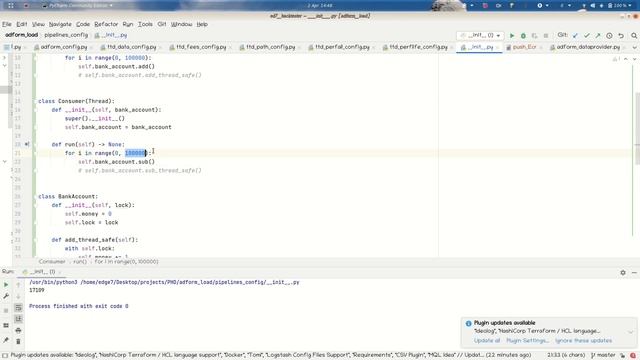Click Git commit checkmark icon
The height and width of the screenshot is (360, 640).
pos(587,36)
